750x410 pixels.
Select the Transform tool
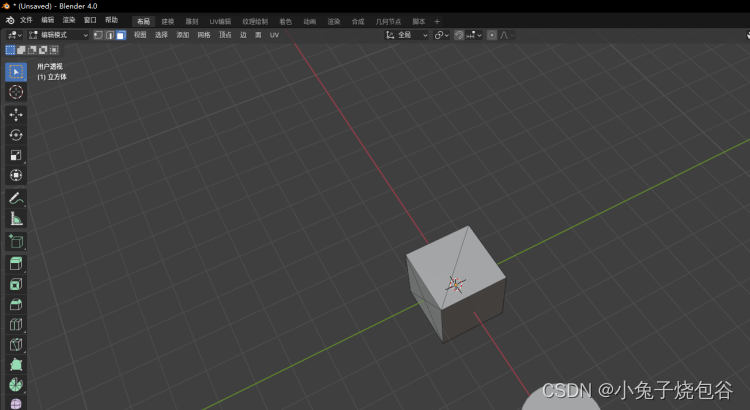click(x=16, y=175)
